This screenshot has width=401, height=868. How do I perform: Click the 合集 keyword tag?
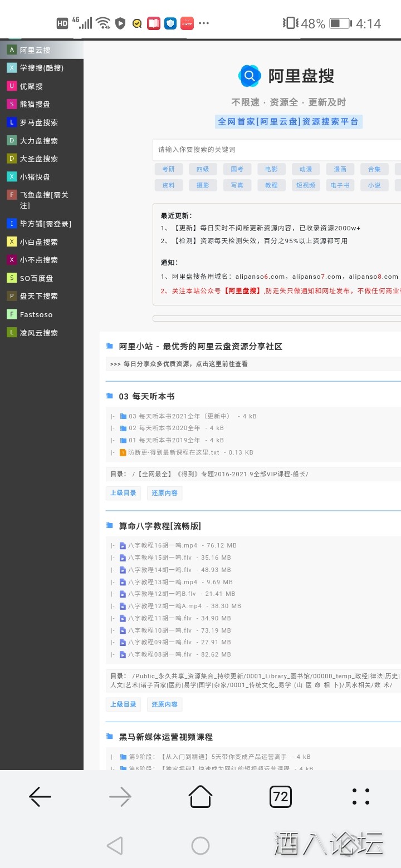point(374,169)
